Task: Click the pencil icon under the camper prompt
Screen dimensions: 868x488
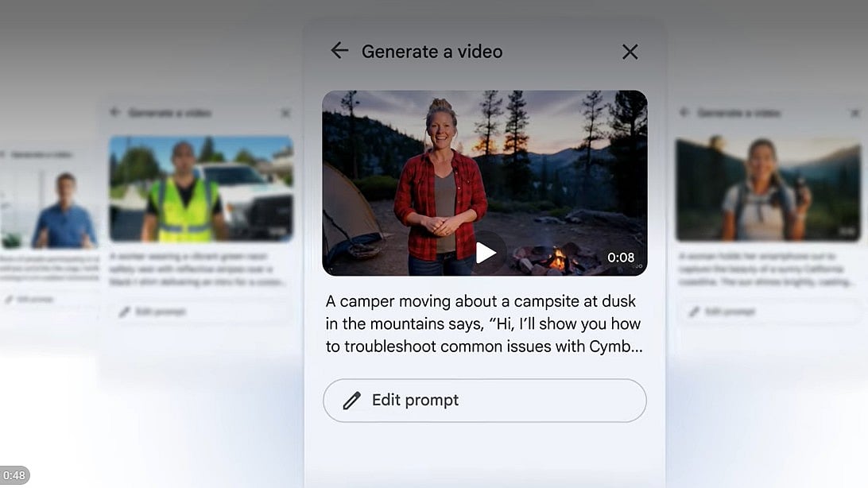Action: 351,401
